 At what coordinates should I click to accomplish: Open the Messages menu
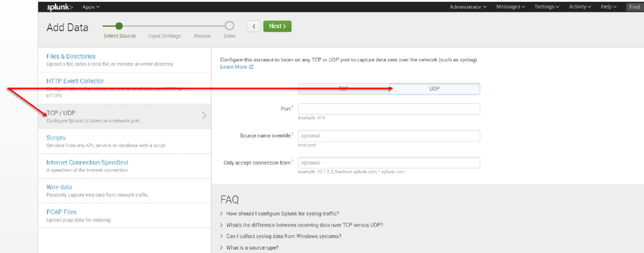[x=510, y=7]
